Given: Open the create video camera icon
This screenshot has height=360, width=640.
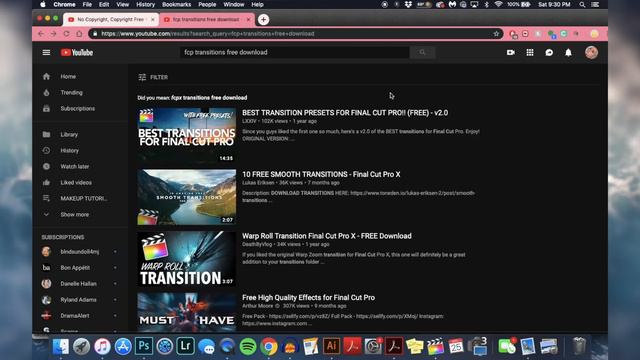Looking at the screenshot, I should click(x=511, y=52).
